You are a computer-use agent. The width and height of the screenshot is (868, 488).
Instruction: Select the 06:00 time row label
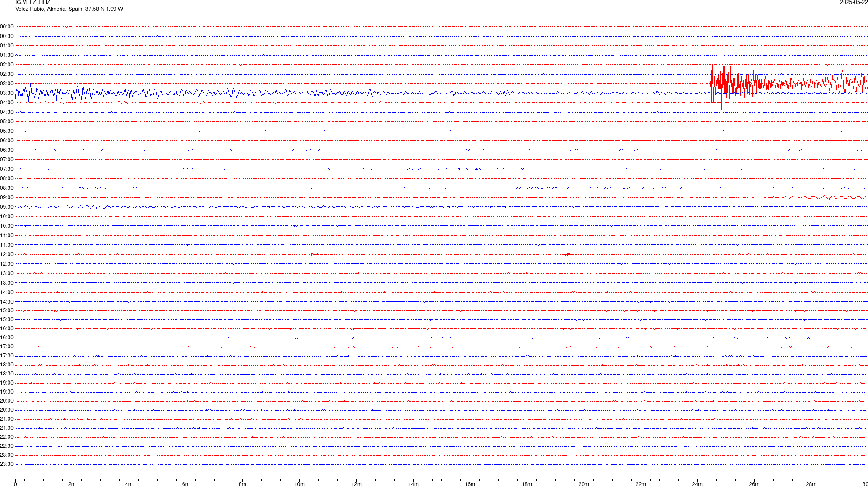pyautogui.click(x=7, y=141)
